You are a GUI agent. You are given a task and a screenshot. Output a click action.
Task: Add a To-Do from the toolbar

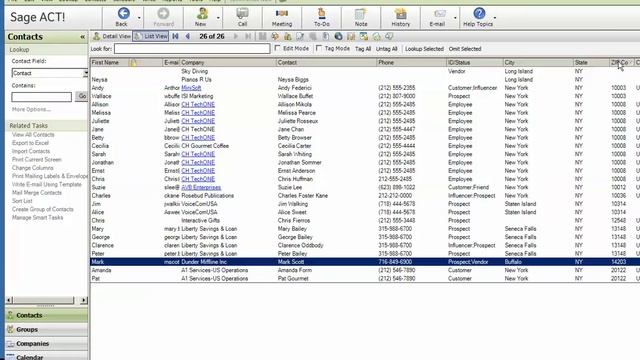[322, 14]
